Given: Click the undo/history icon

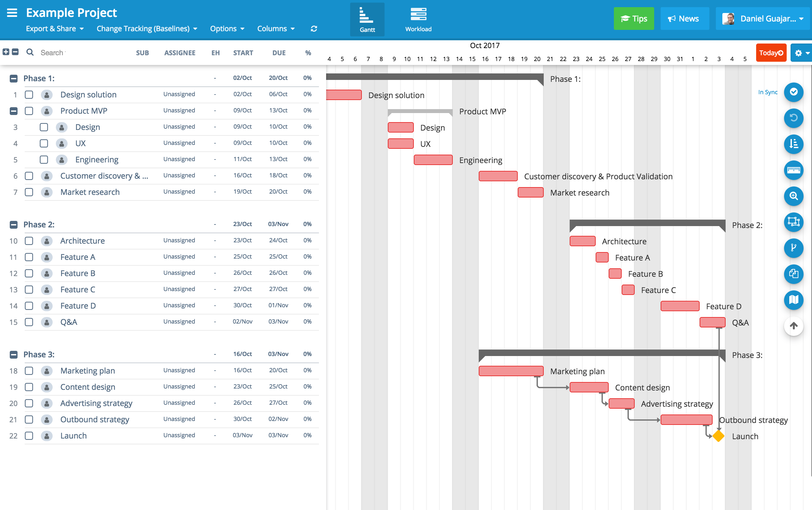Looking at the screenshot, I should 794,118.
